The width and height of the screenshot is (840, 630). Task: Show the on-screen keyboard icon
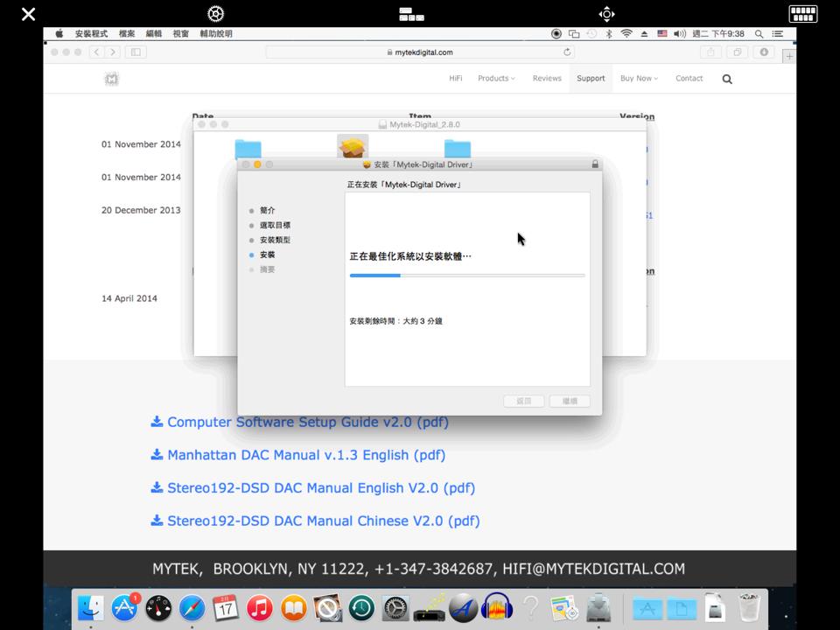click(803, 14)
